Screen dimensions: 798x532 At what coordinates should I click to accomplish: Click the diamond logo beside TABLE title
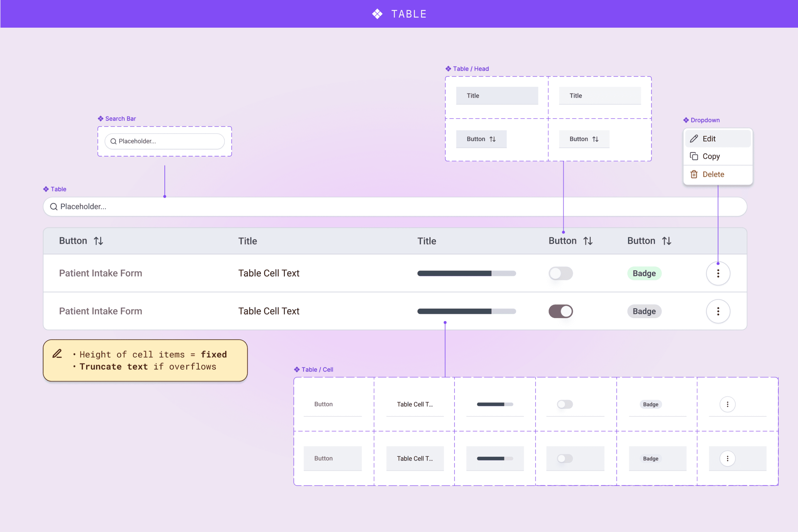point(377,14)
